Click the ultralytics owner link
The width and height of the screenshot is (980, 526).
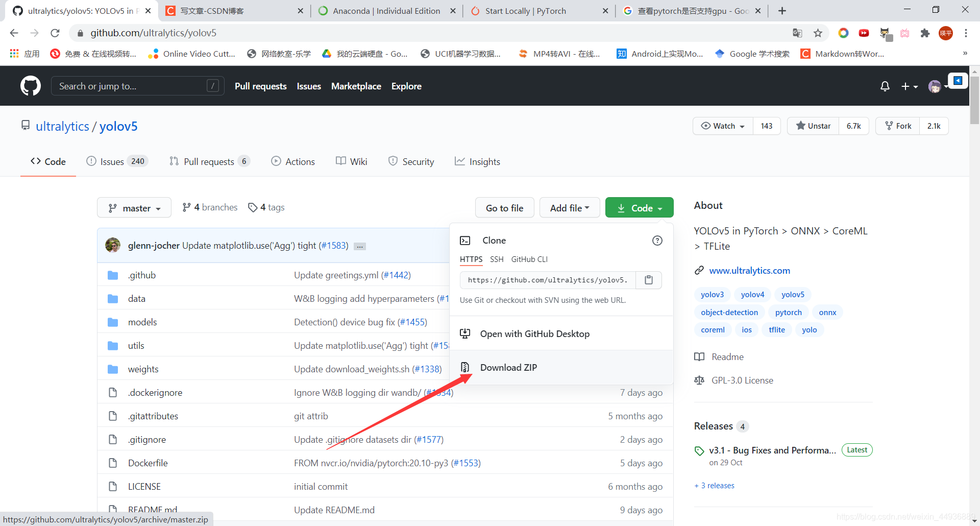tap(62, 127)
